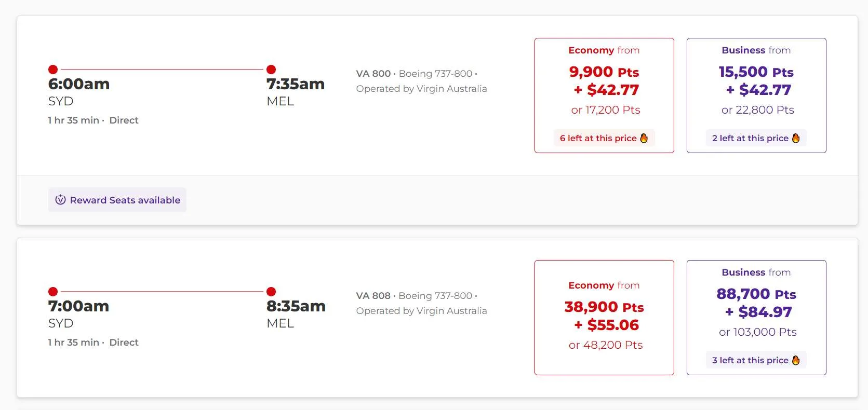Click red departure dot above 7:00am

(53, 292)
